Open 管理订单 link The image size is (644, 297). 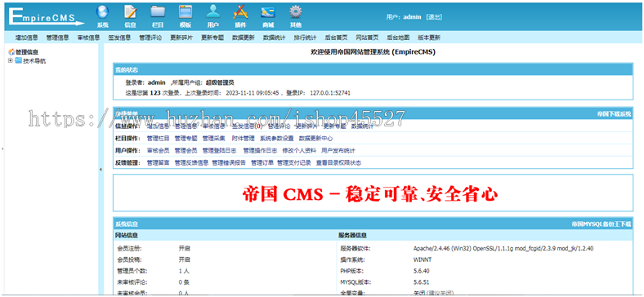click(x=262, y=163)
